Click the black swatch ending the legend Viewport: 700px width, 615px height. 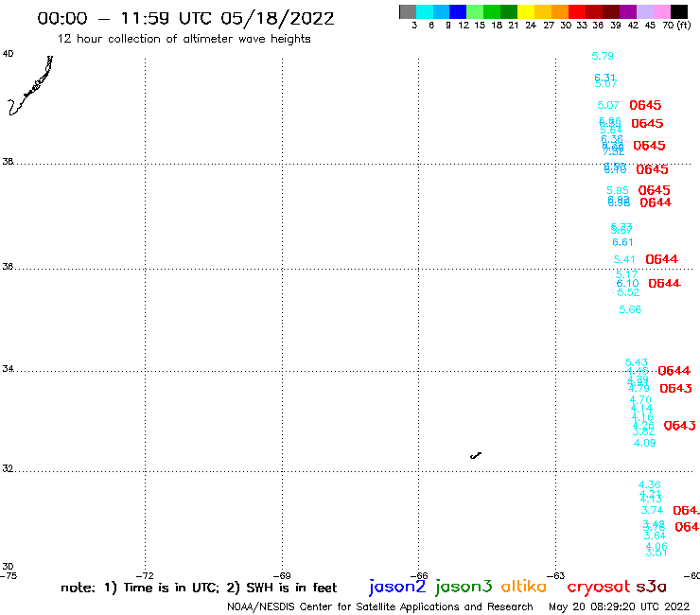click(679, 11)
